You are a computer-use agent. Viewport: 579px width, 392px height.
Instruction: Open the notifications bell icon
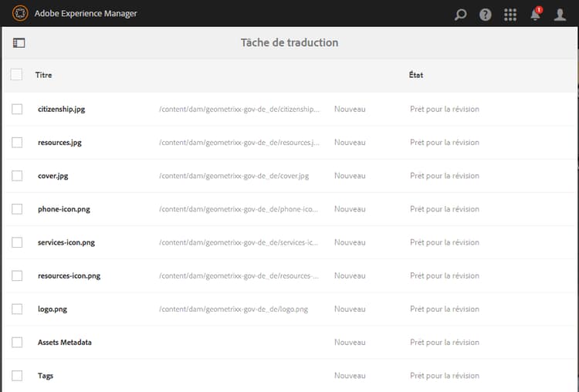tap(535, 14)
